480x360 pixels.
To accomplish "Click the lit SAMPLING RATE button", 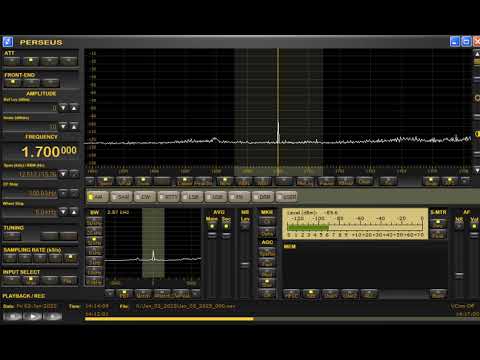I will [70, 258].
